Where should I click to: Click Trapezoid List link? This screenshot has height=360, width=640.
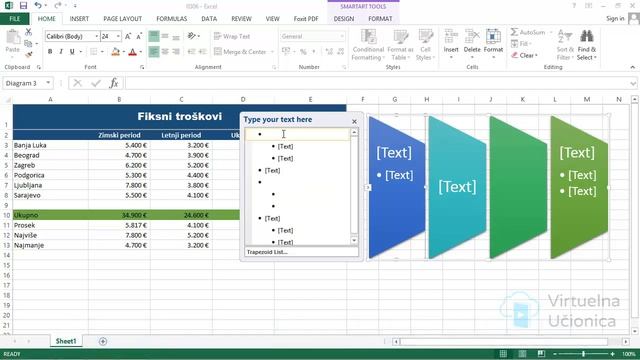(x=267, y=252)
